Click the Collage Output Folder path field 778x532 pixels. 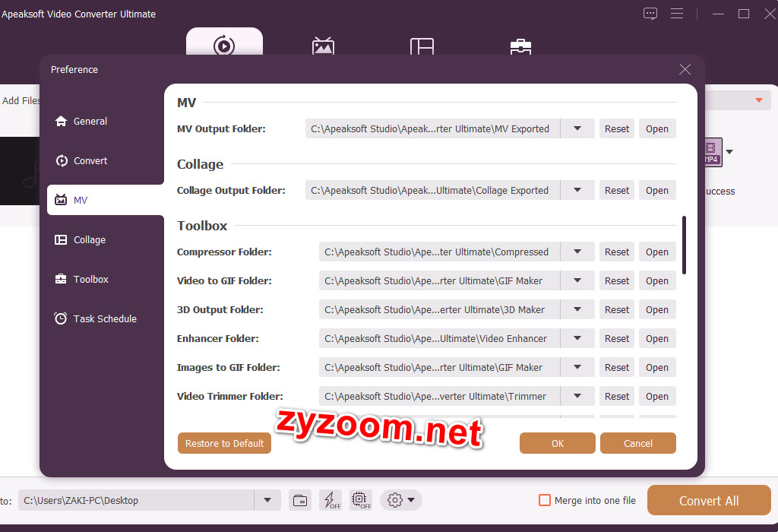click(x=432, y=190)
